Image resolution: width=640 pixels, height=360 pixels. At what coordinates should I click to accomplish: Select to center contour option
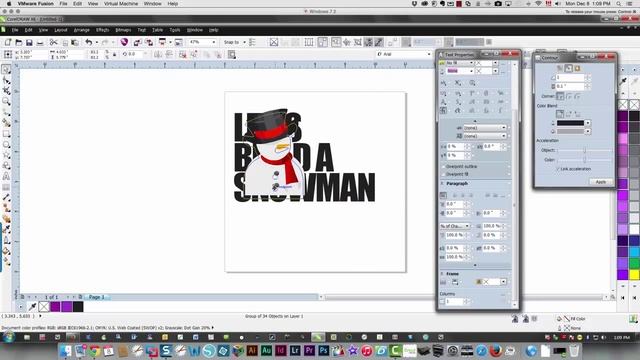pos(560,68)
